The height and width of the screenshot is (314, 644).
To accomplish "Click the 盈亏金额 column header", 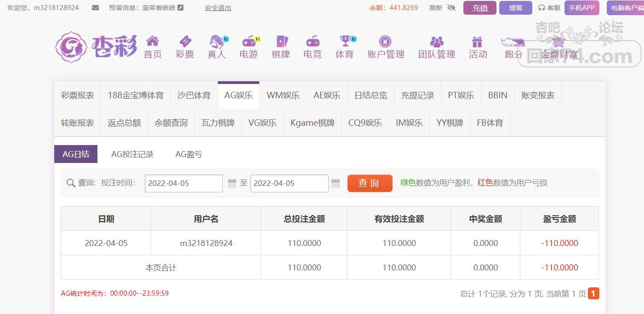I will 559,219.
